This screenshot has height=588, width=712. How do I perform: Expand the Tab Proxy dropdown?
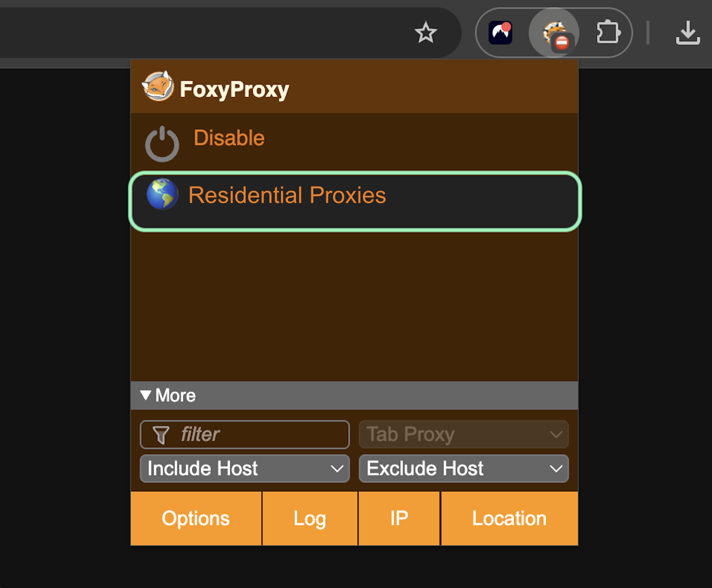click(x=464, y=435)
